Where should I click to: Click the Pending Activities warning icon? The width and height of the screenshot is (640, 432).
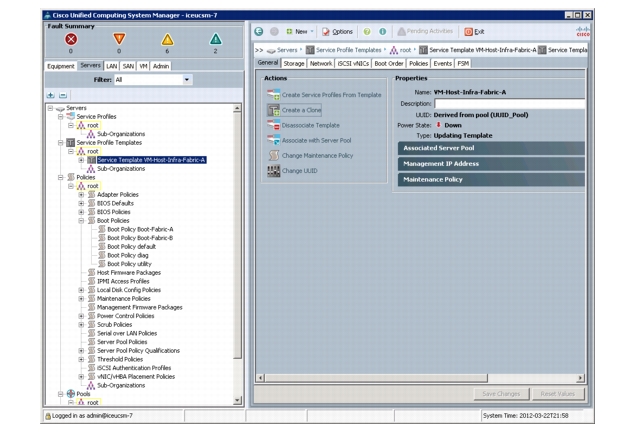point(401,31)
